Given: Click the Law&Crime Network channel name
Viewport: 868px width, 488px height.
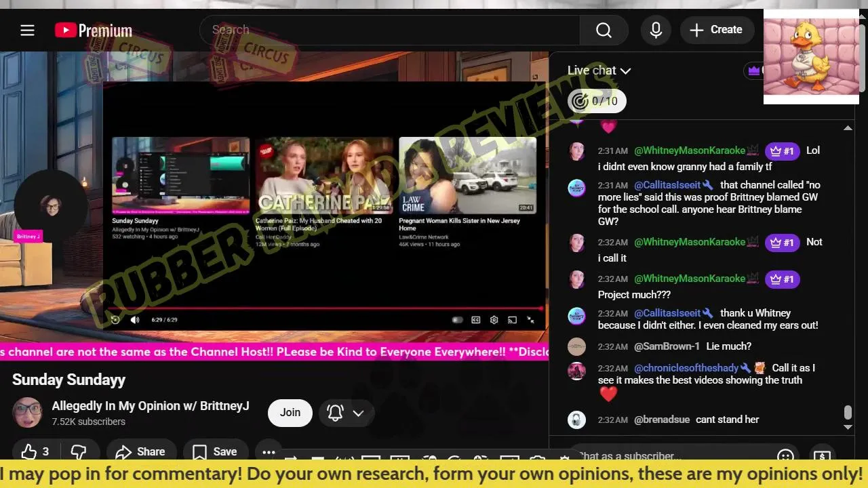Looking at the screenshot, I should (x=424, y=237).
